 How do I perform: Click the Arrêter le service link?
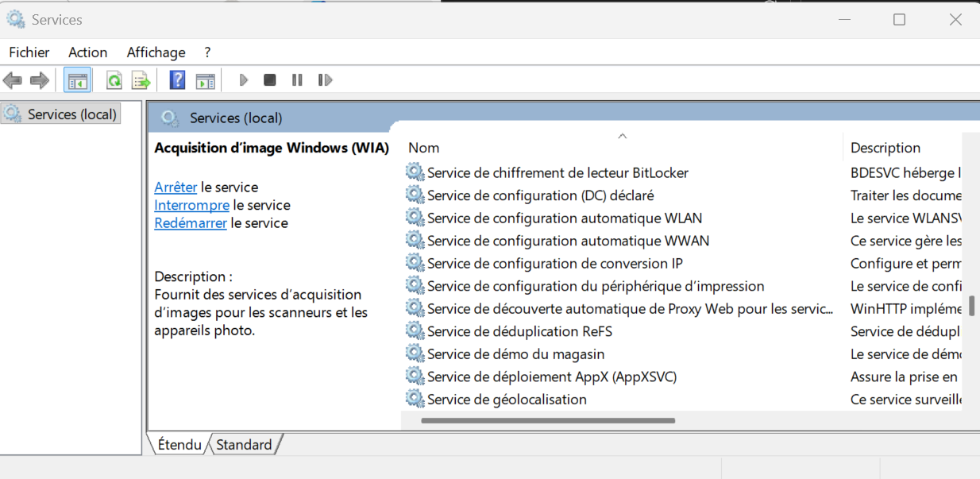(x=176, y=187)
